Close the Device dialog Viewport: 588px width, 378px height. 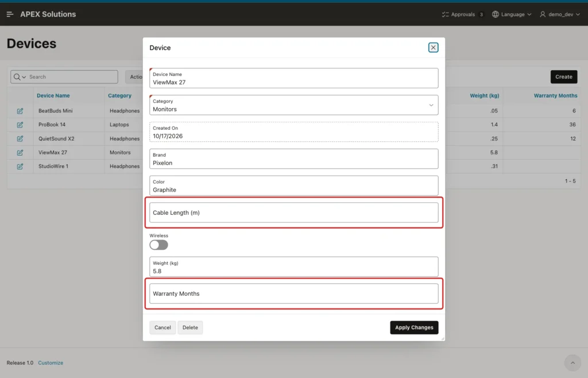pos(433,48)
